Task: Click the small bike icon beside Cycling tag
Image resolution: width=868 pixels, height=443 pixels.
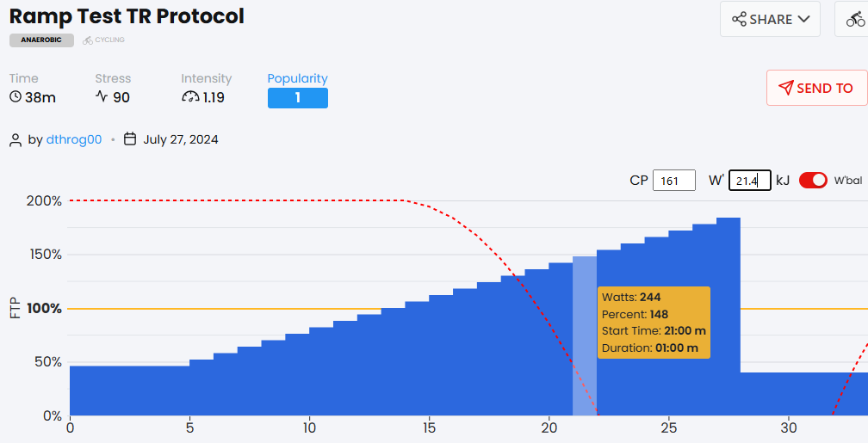Action: click(x=87, y=40)
